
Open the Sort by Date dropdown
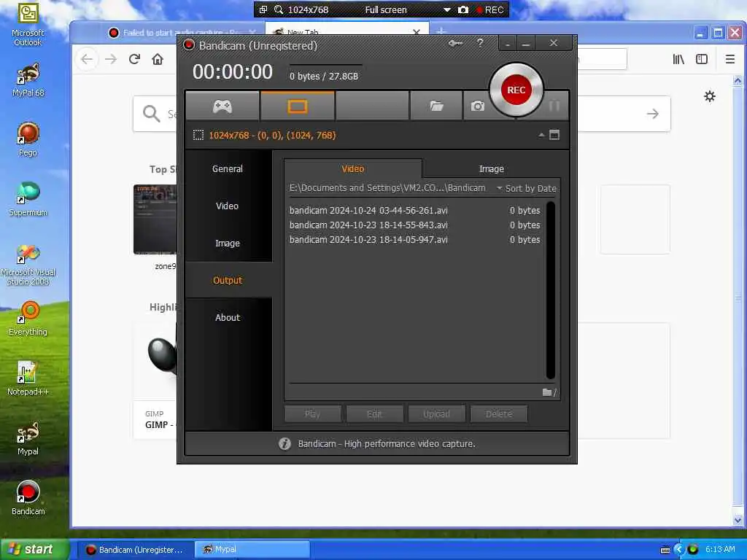(x=527, y=189)
